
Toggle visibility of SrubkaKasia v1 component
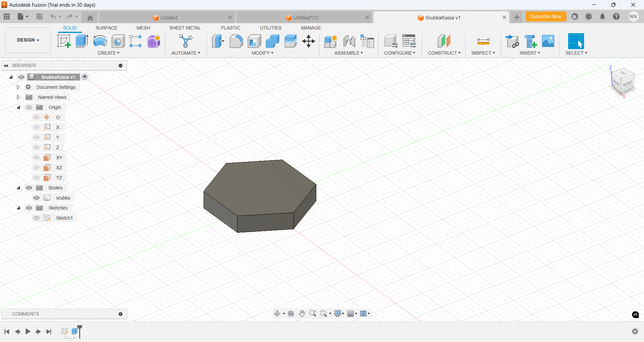[x=21, y=77]
